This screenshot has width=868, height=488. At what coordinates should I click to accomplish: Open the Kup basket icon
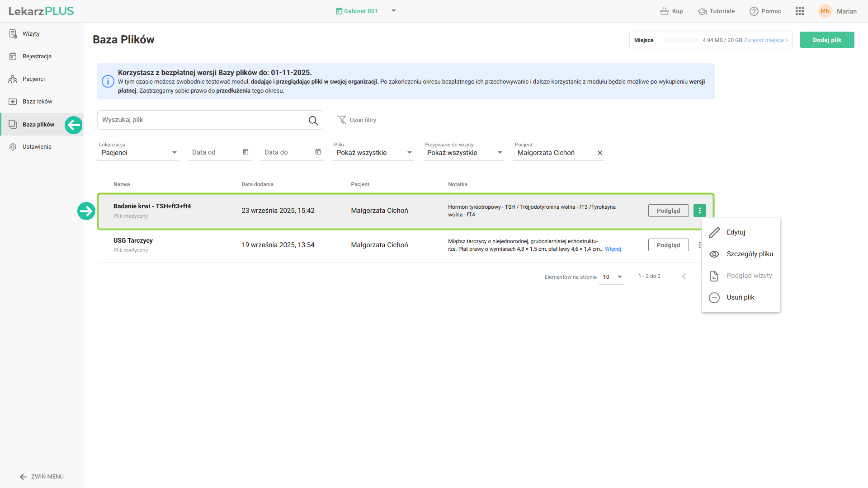point(664,11)
